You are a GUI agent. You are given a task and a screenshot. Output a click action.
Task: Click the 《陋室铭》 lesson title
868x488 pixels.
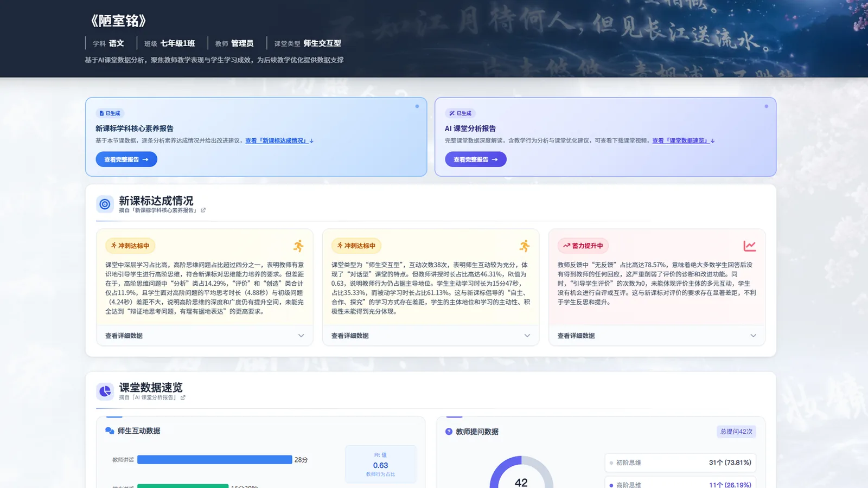[x=119, y=21]
